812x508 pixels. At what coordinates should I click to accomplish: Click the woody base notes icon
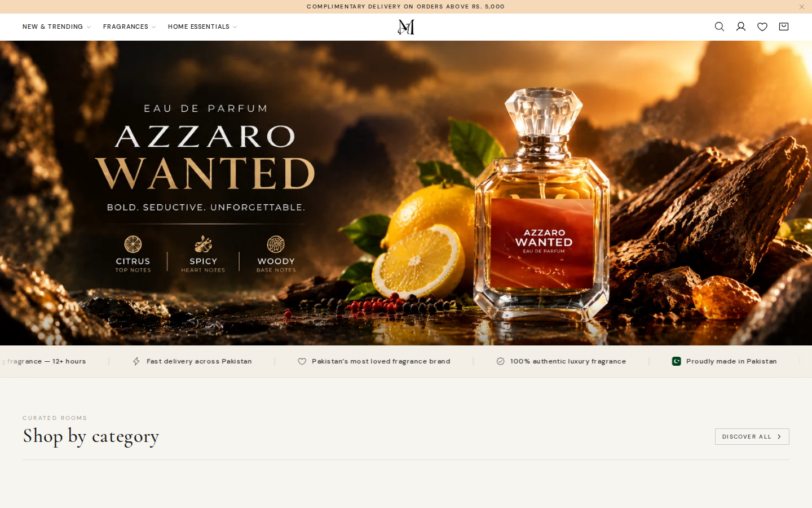[276, 244]
